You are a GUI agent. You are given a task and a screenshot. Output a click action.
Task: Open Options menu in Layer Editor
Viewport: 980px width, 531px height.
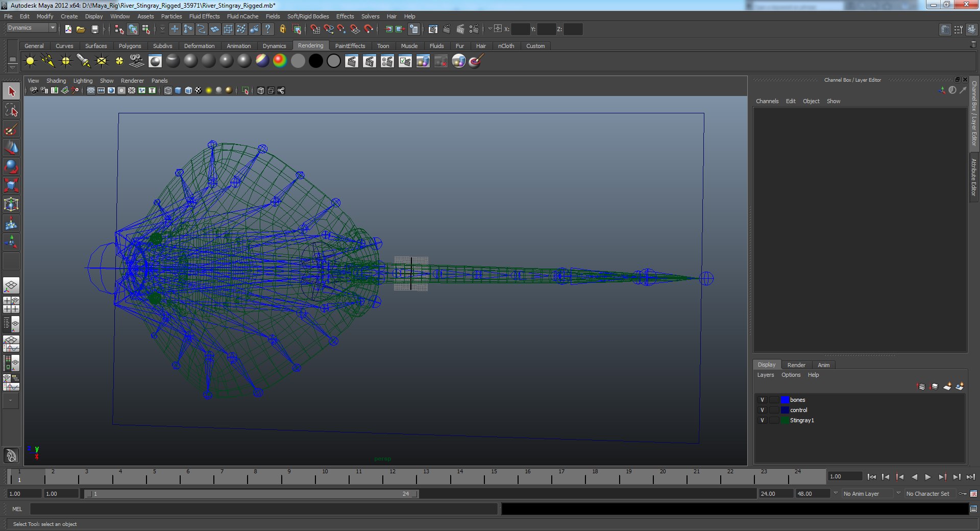pyautogui.click(x=791, y=375)
